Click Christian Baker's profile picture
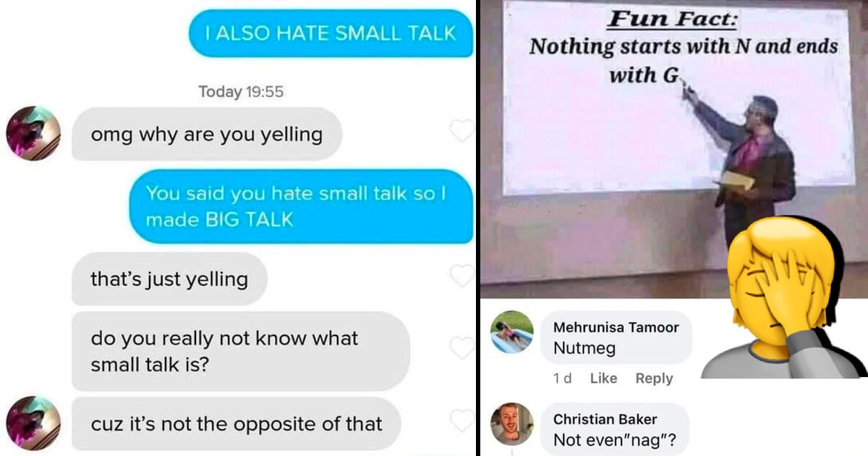 point(511,424)
